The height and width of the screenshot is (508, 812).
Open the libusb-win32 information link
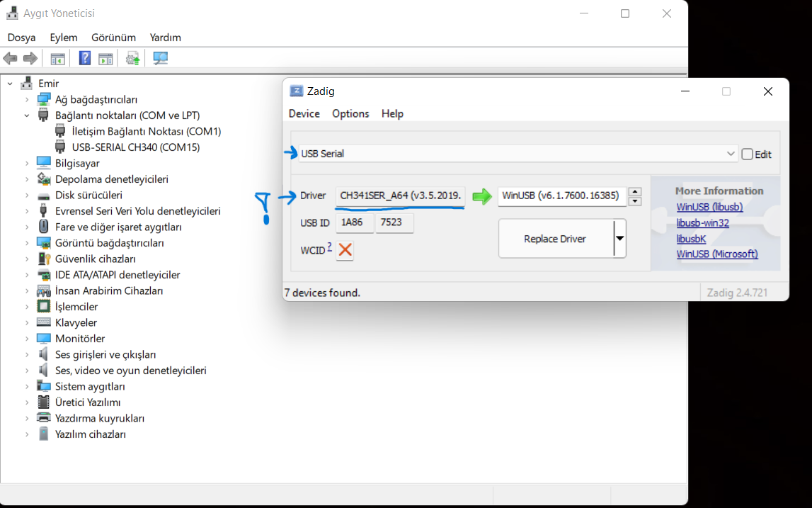coord(702,222)
